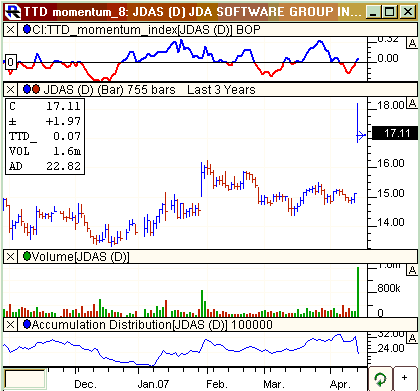The image size is (420, 391).
Task: Click the app icon in title bar
Action: [13, 12]
